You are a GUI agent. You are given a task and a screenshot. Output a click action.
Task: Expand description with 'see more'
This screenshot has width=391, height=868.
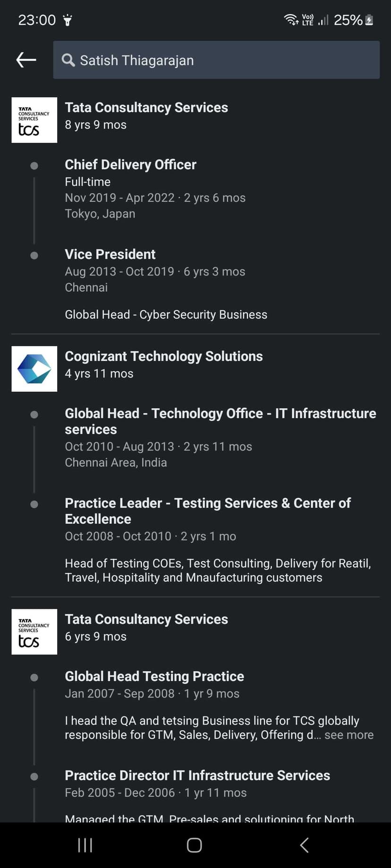(348, 735)
